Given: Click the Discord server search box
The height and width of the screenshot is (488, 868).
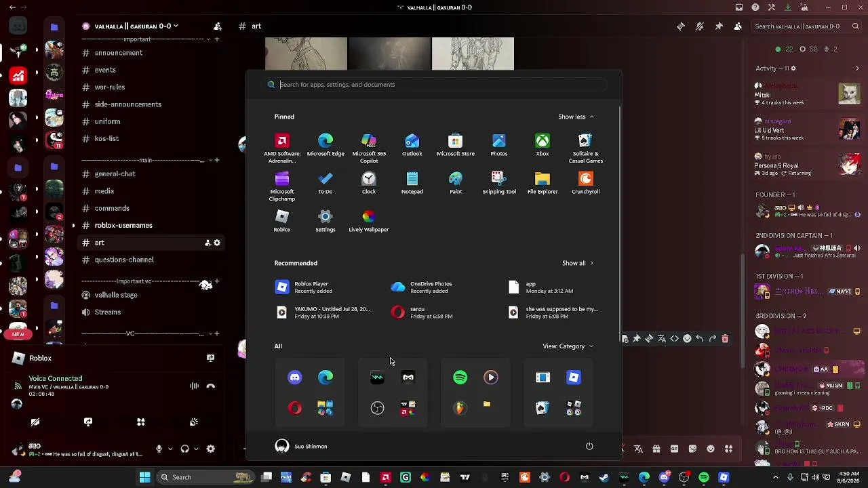Looking at the screenshot, I should 806,26.
